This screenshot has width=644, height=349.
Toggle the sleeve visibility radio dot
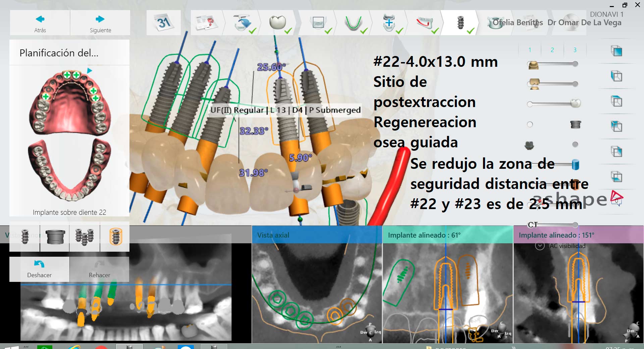[x=530, y=124]
